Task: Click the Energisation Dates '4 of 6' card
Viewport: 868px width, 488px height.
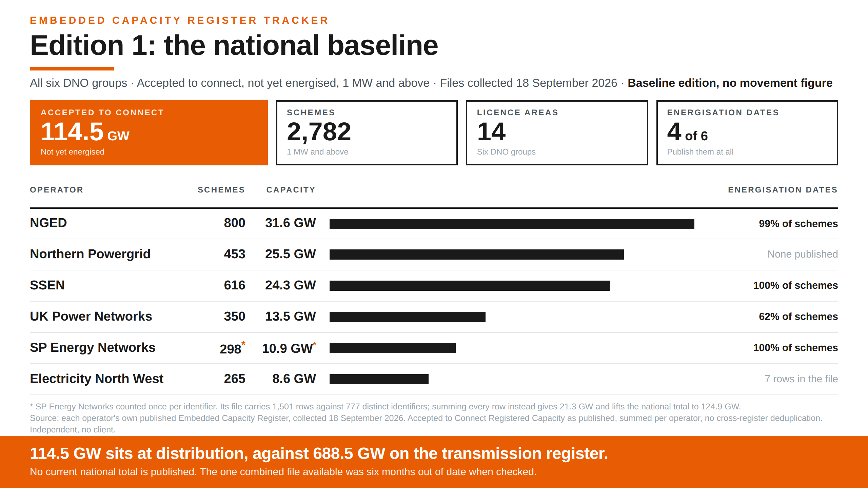Action: 747,133
